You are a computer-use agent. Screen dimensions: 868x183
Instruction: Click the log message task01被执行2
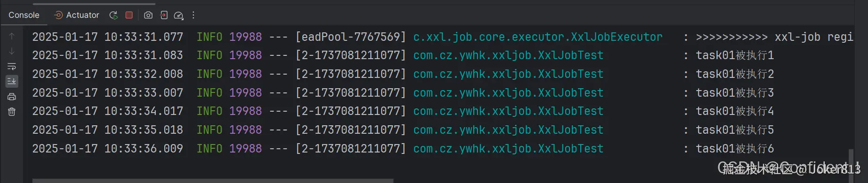[x=735, y=74]
